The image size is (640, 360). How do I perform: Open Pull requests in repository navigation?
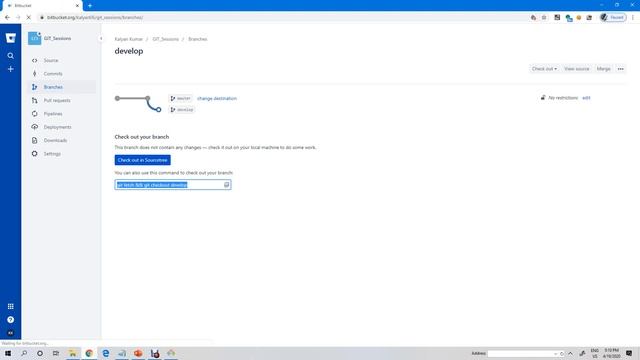pos(57,100)
